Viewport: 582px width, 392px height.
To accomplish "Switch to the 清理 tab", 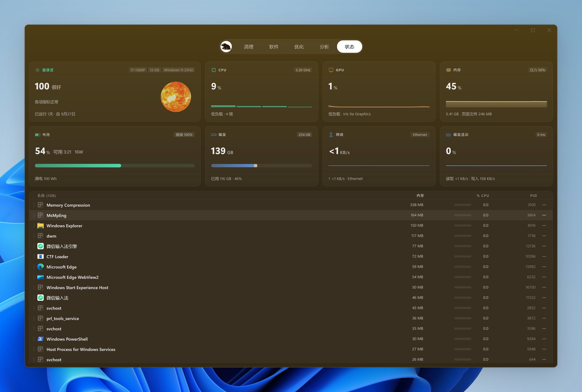I will [249, 47].
